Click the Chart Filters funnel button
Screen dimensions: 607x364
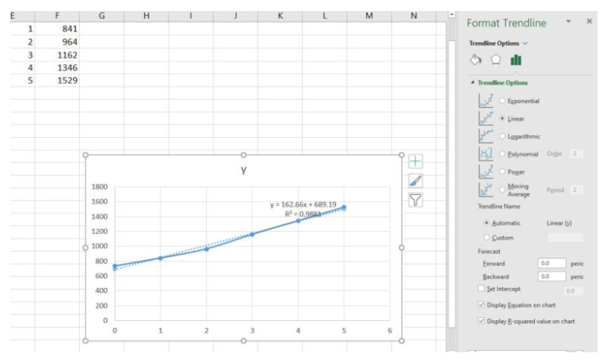415,200
